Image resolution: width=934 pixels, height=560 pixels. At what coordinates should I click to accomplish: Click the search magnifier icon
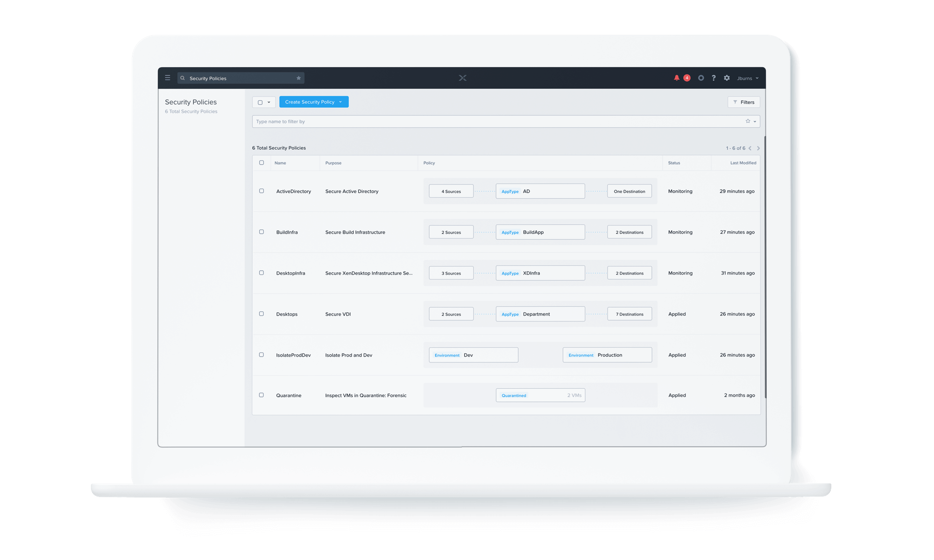[183, 78]
